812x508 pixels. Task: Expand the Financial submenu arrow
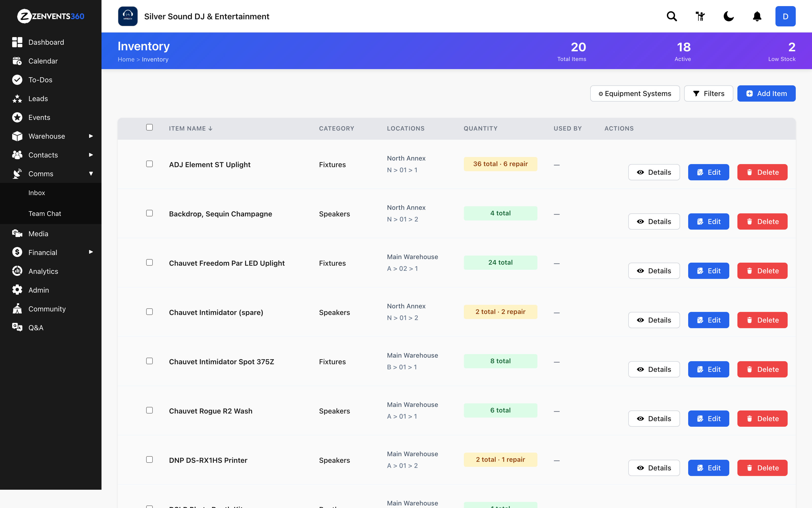tap(91, 252)
